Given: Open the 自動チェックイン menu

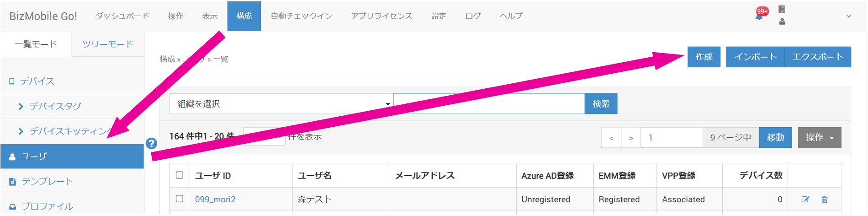Looking at the screenshot, I should pyautogui.click(x=301, y=16).
